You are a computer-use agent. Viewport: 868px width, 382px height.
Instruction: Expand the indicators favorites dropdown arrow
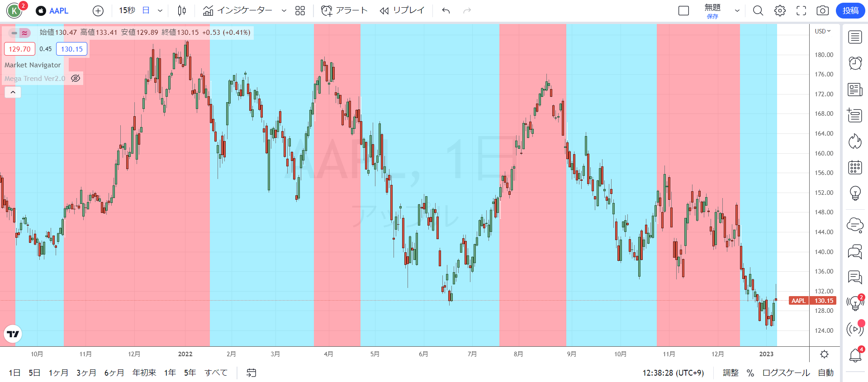284,11
